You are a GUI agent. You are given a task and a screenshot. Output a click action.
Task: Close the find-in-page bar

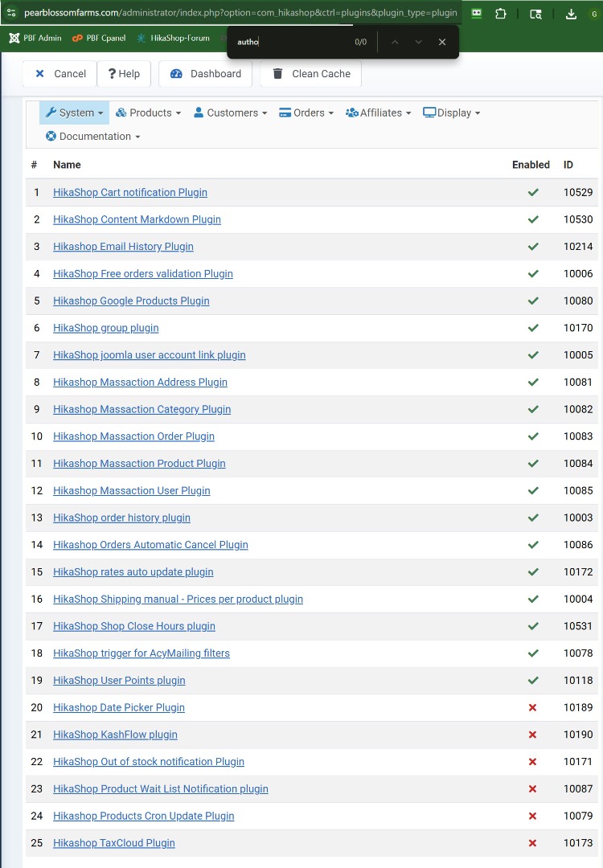point(442,42)
